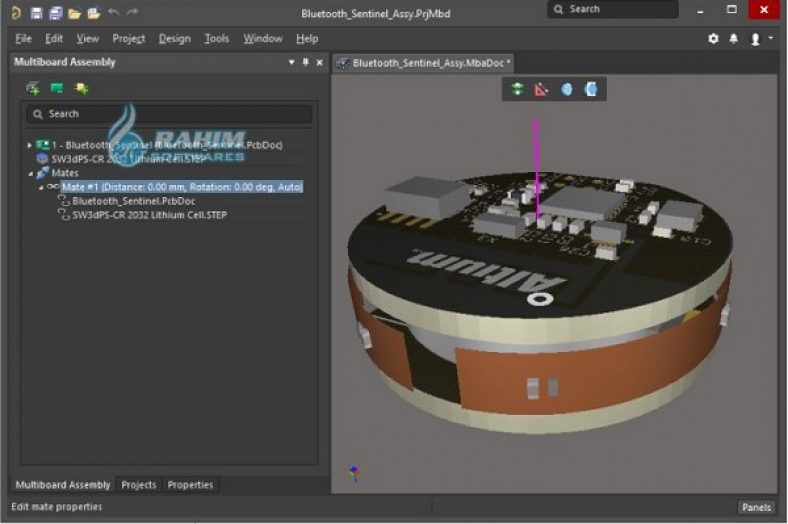
Task: Click the Save icon in title bar
Action: click(36, 13)
